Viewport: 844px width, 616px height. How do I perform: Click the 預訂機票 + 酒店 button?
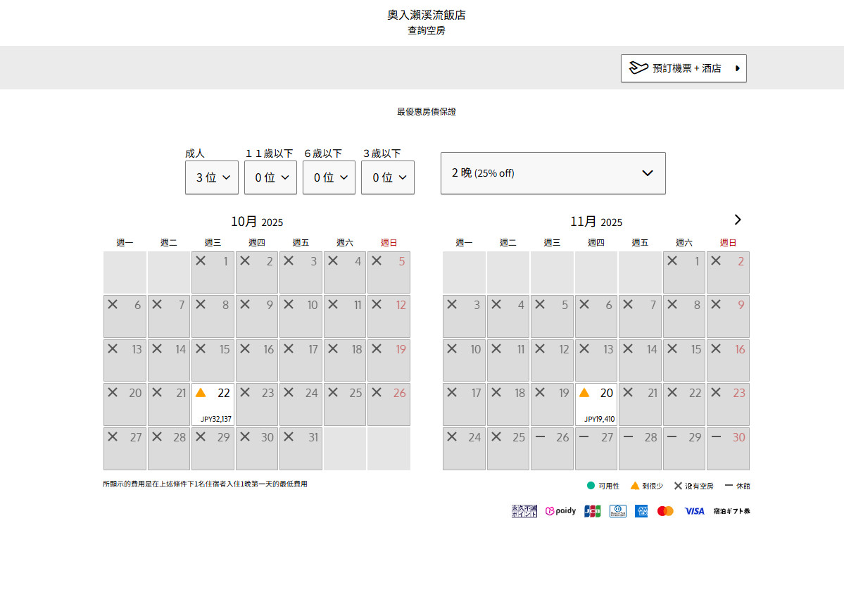pos(684,68)
